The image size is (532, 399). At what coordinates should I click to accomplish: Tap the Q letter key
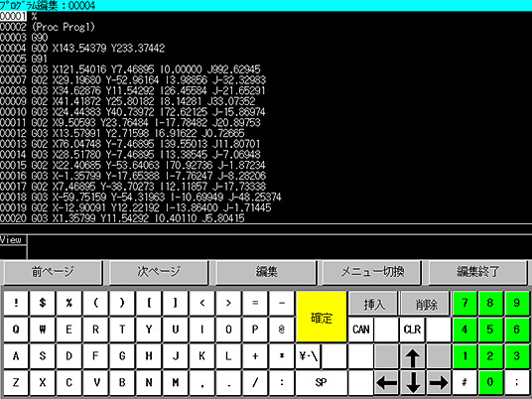point(16,330)
